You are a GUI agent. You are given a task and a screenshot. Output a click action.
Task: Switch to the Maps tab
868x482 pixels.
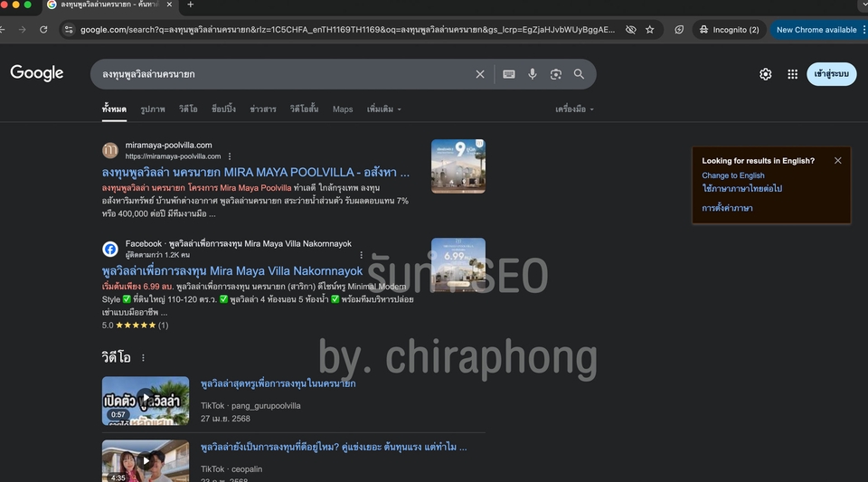click(343, 109)
